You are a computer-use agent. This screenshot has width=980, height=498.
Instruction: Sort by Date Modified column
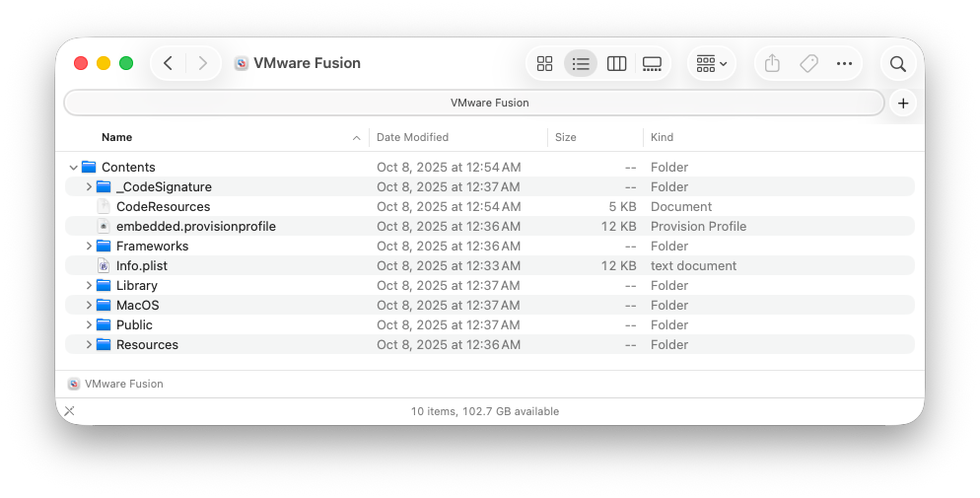(412, 137)
